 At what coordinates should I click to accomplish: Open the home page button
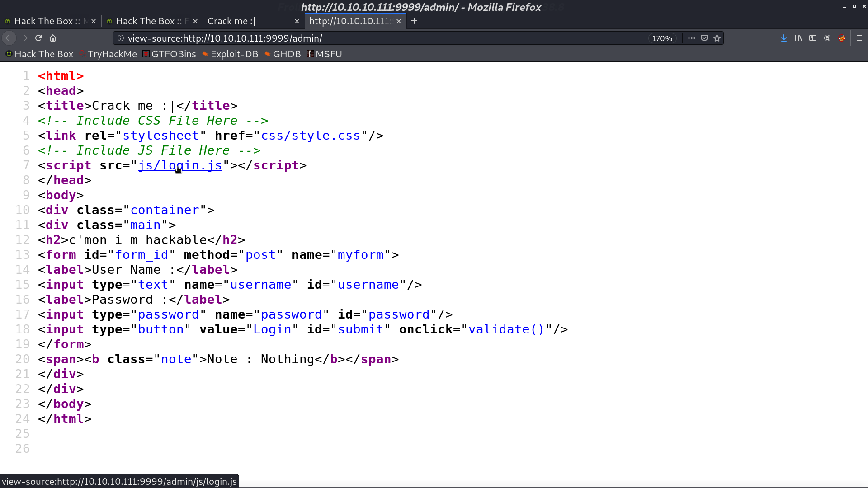coord(53,38)
